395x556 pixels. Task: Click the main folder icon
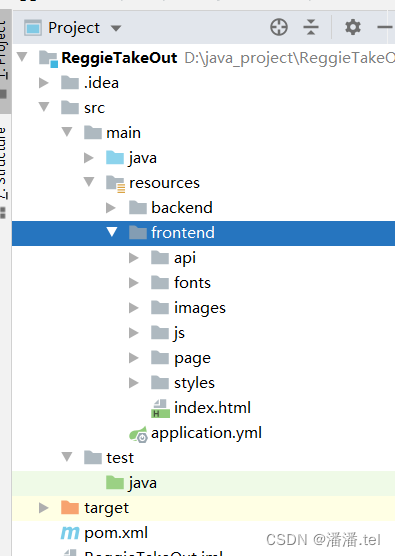point(93,133)
